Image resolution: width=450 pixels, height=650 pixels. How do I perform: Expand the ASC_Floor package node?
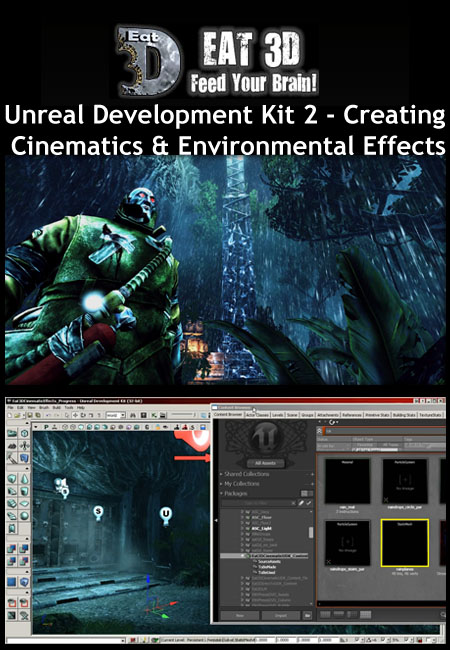point(242,517)
